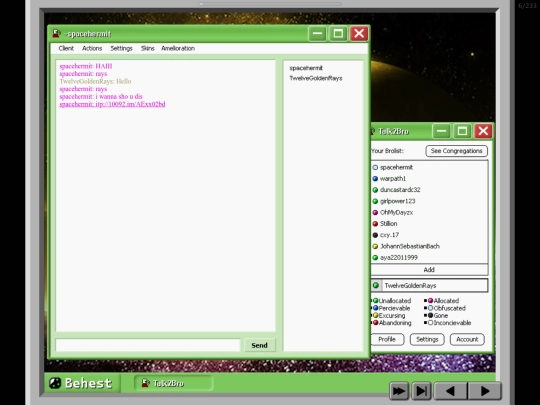This screenshot has height=405, width=540.
Task: Open the Actions menu
Action: click(x=92, y=48)
